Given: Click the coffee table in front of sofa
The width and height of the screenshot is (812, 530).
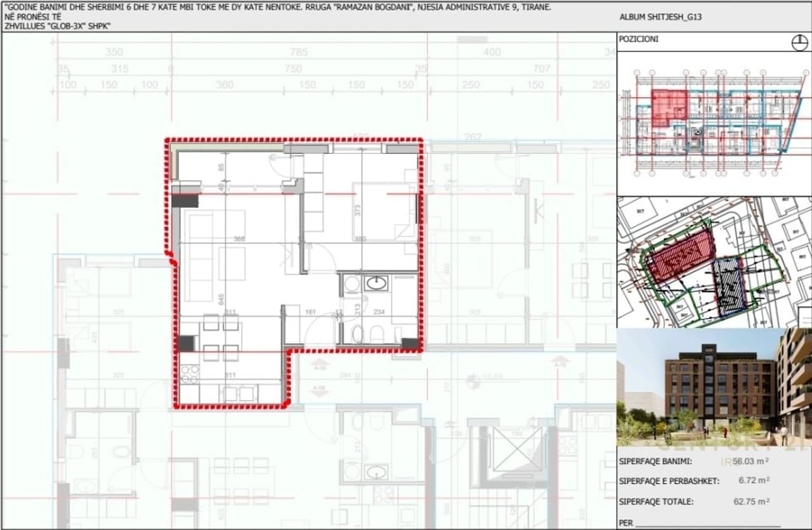Looking at the screenshot, I should (x=232, y=263).
